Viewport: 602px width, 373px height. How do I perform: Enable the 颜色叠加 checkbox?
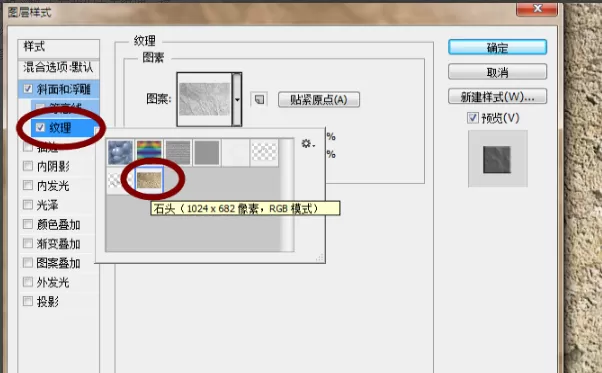(28, 224)
